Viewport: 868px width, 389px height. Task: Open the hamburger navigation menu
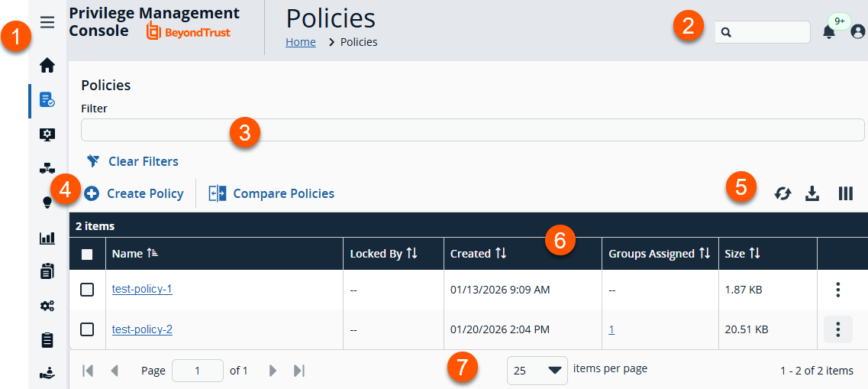pyautogui.click(x=47, y=22)
